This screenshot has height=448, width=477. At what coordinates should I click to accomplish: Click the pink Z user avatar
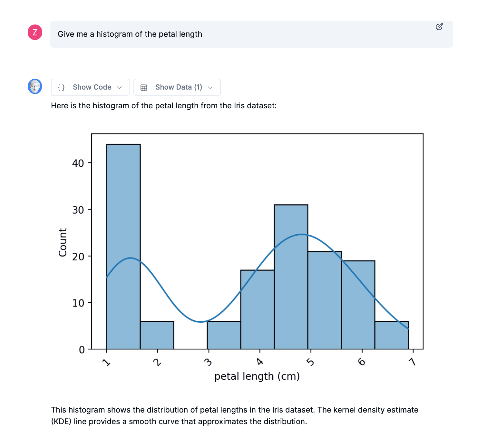(34, 32)
